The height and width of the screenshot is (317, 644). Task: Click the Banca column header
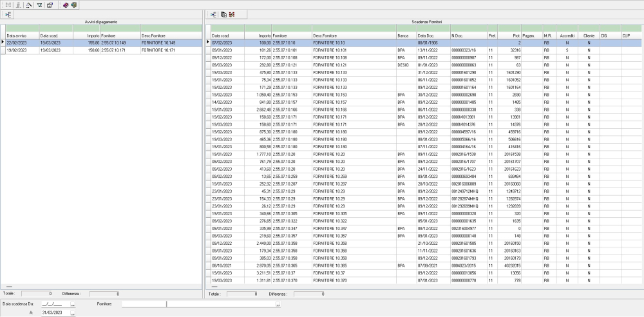click(x=402, y=35)
